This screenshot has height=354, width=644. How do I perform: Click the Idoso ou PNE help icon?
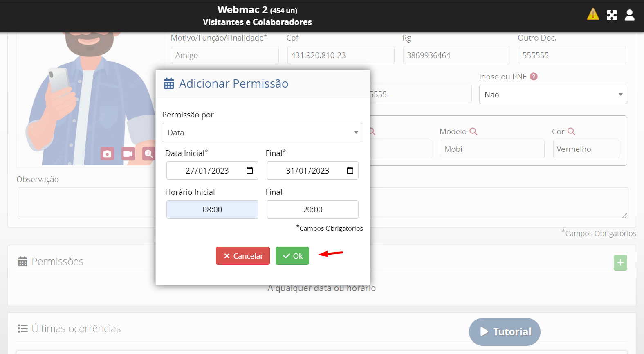(x=534, y=77)
